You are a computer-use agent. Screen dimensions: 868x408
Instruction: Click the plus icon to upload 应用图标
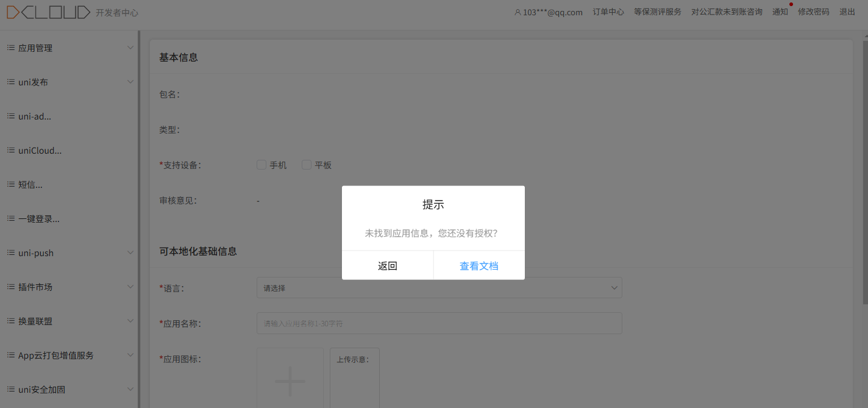(x=290, y=381)
